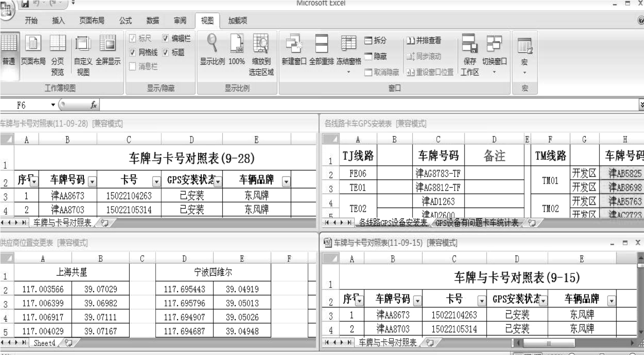644x355 pixels.
Task: Open the 数据 ribbon tab
Action: coord(153,21)
